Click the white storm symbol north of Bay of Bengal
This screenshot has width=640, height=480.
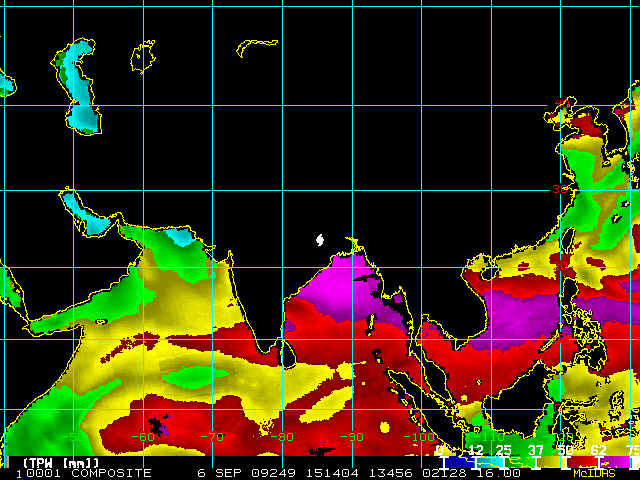tap(320, 240)
